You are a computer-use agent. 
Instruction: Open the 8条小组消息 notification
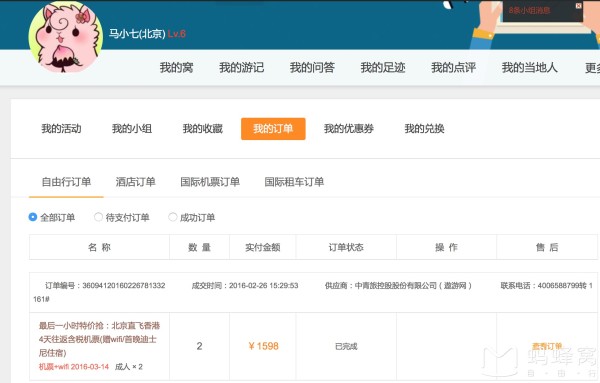530,11
